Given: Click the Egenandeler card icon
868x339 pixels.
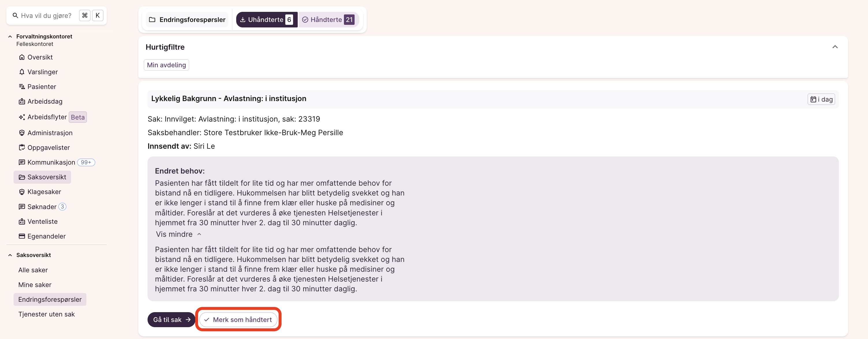Looking at the screenshot, I should (x=22, y=236).
